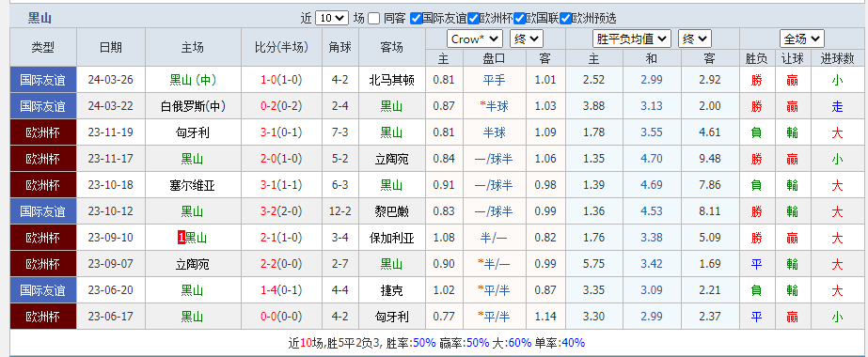Click 国际友谊 type cell for 24-03-26
This screenshot has width=868, height=357.
coord(43,80)
